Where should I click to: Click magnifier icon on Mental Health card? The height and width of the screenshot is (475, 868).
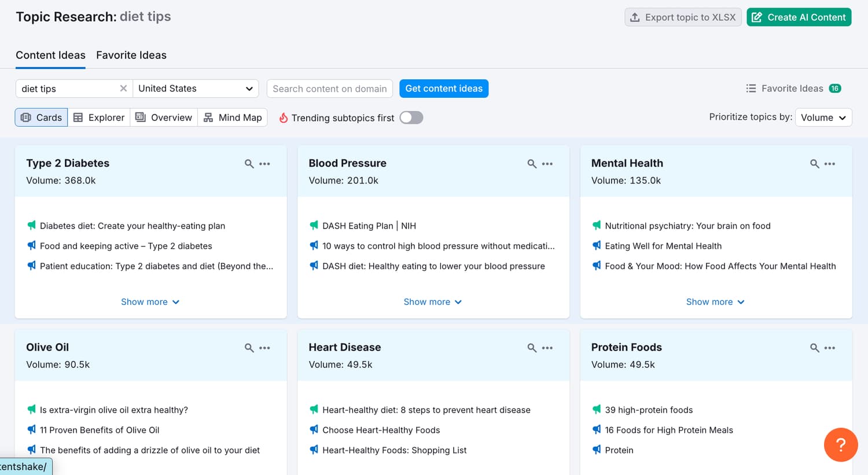(814, 164)
